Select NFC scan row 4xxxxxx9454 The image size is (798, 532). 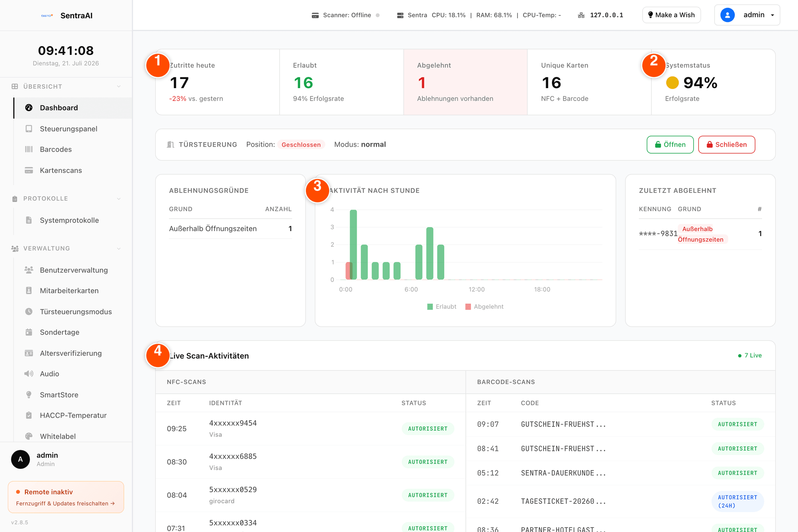310,429
